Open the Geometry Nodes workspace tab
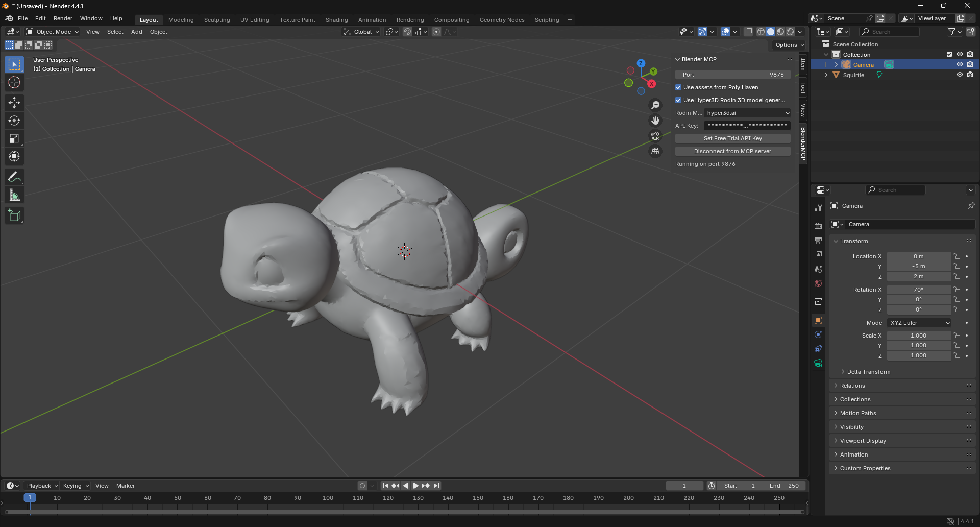 tap(502, 20)
